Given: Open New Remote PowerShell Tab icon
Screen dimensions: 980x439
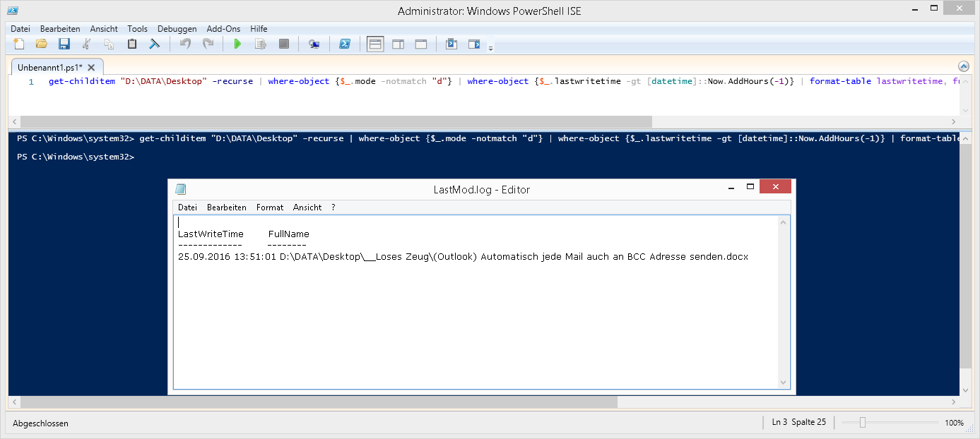Looking at the screenshot, I should coord(314,44).
